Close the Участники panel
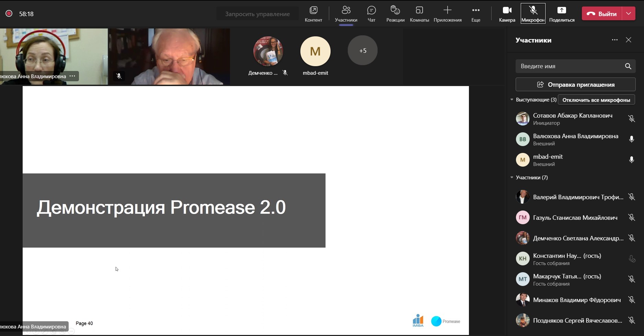The image size is (644, 336). [629, 40]
